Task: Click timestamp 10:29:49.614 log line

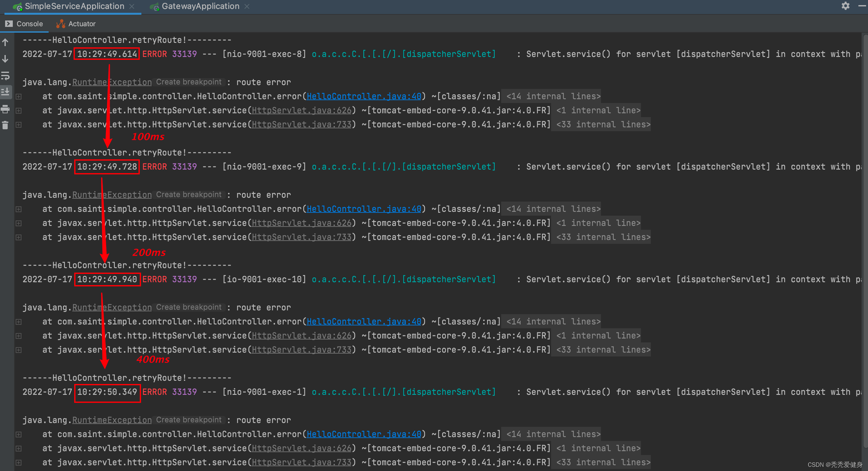Action: tap(107, 54)
